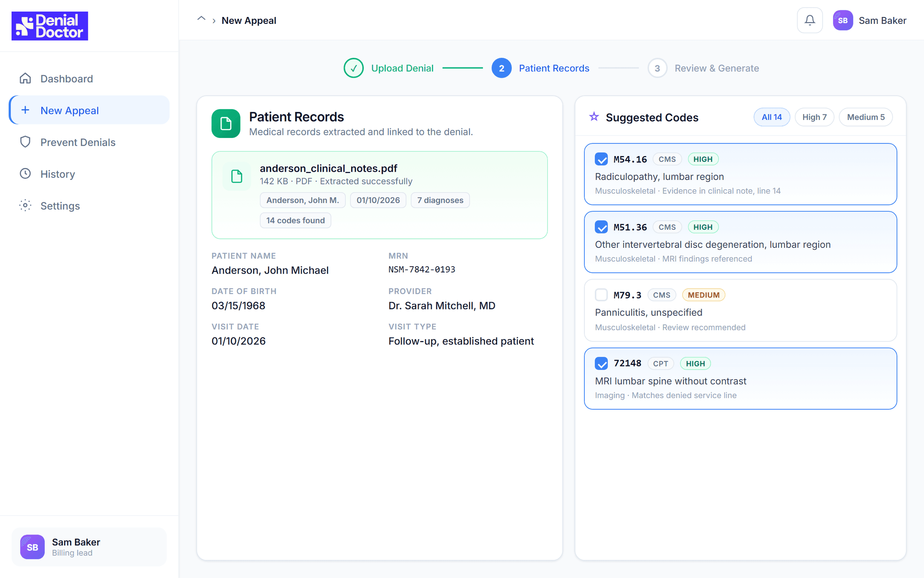
Task: Click the clock icon for History
Action: pyautogui.click(x=25, y=174)
